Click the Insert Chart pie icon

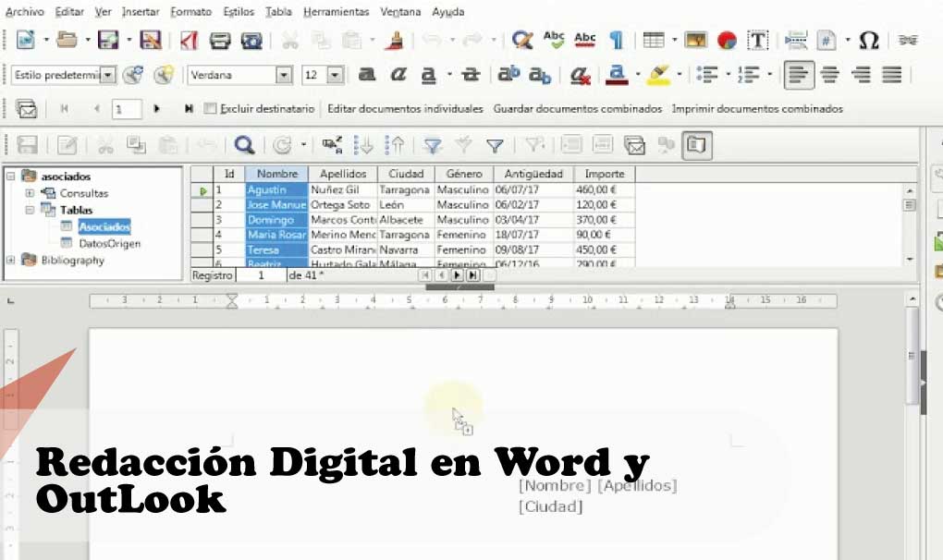727,41
